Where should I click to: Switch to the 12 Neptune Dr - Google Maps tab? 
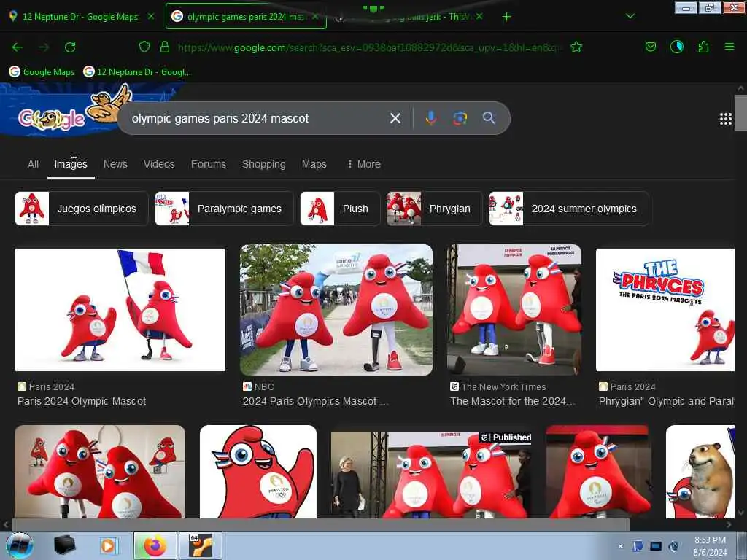pos(80,17)
